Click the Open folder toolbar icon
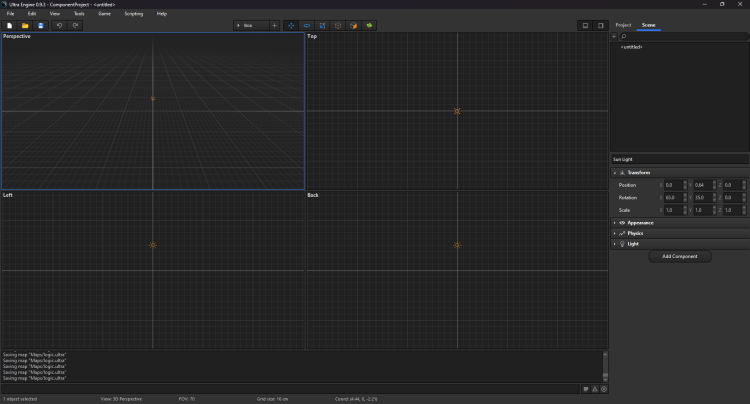The width and height of the screenshot is (750, 404). (x=25, y=25)
